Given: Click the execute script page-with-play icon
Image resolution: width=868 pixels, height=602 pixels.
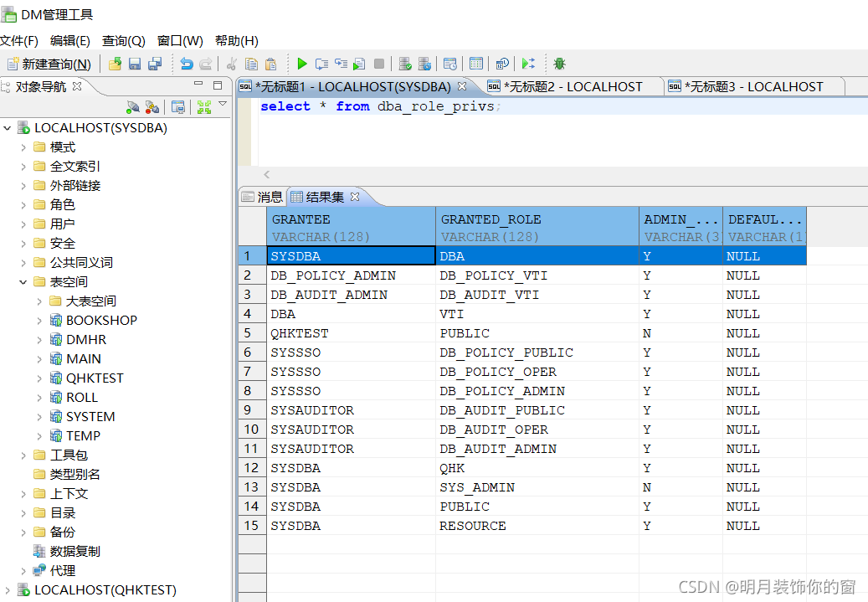Looking at the screenshot, I should (x=359, y=64).
